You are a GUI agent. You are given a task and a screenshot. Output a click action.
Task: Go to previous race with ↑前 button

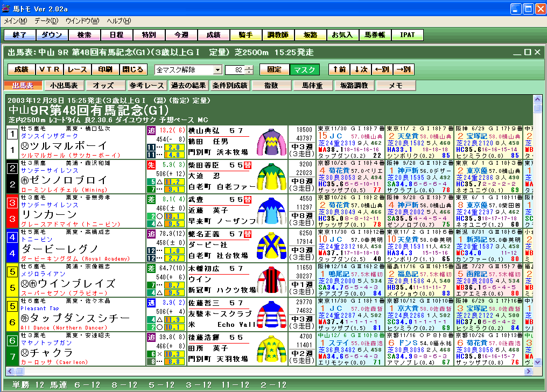click(x=339, y=69)
